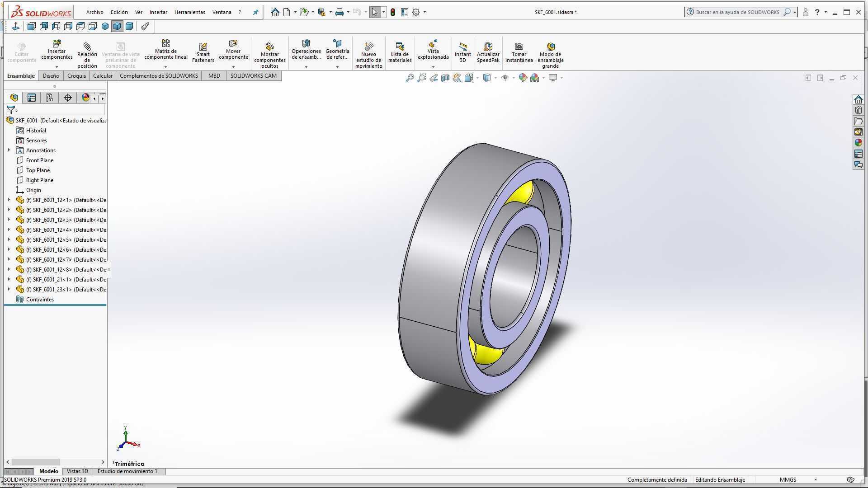Expand SKF_6001_21<1> component
This screenshot has width=868, height=488.
[x=9, y=279]
